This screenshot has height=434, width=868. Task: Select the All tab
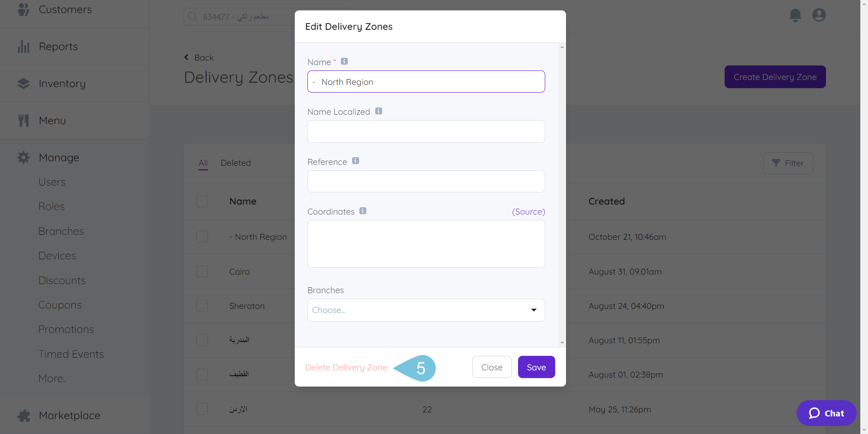203,163
